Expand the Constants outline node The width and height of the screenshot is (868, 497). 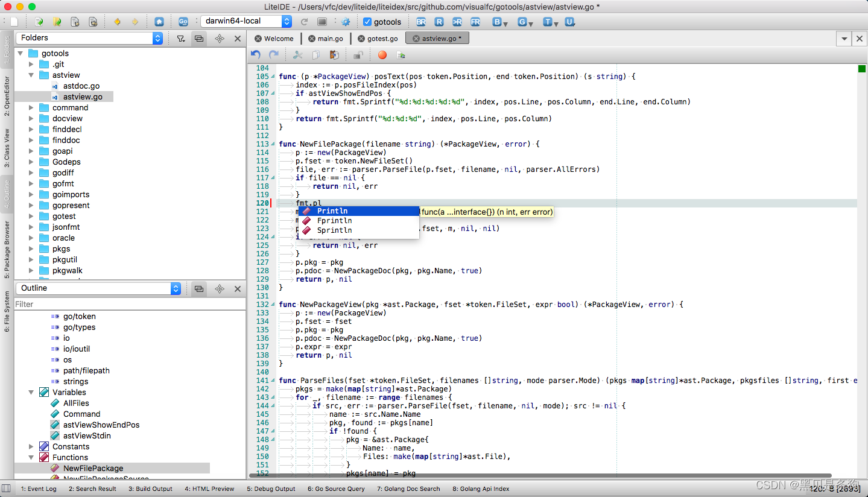click(31, 447)
